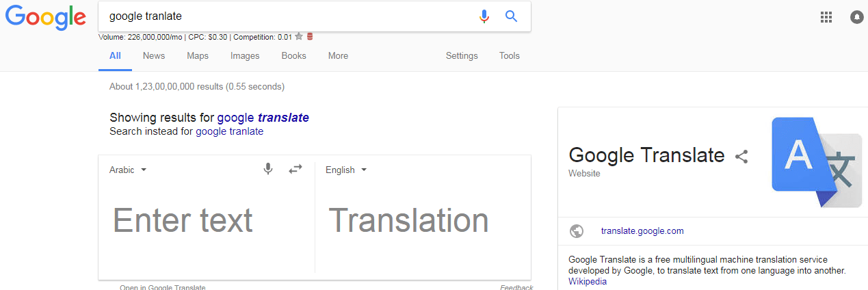The image size is (868, 290).
Task: Click the star icon beside Competition value
Action: 299,37
